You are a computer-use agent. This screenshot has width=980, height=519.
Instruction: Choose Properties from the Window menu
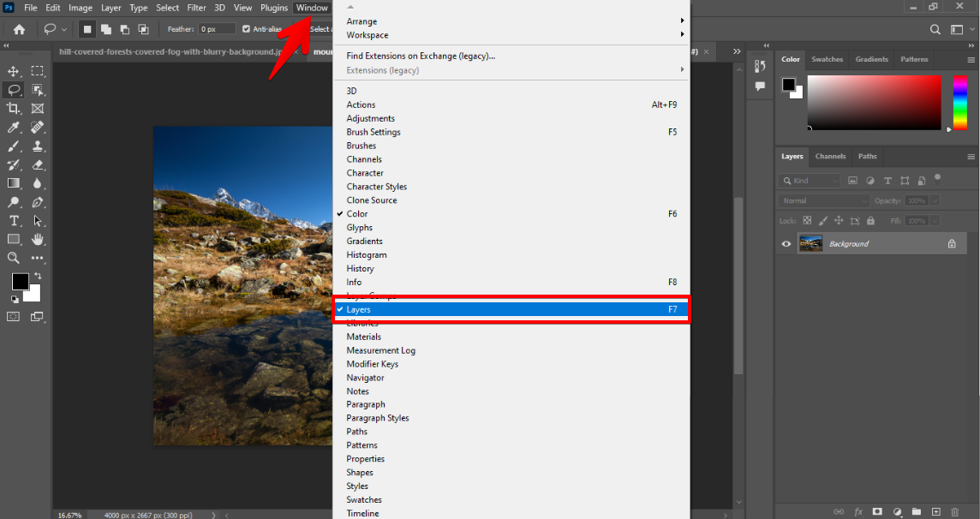511,459
